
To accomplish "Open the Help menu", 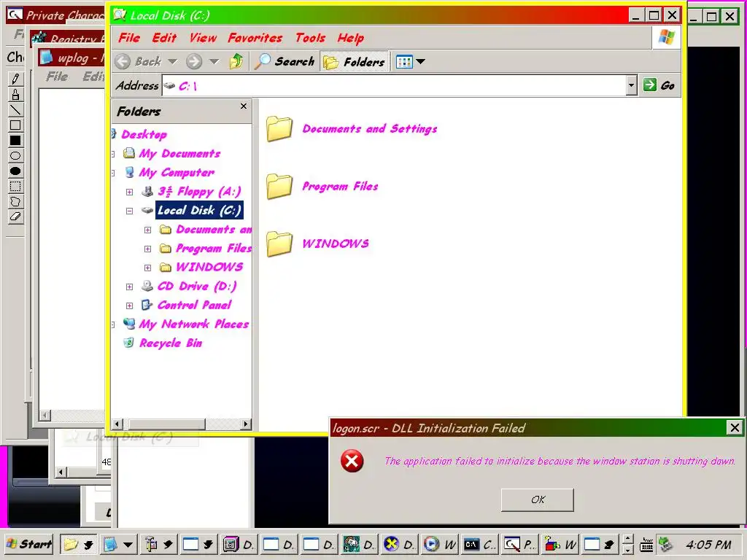I will point(351,38).
